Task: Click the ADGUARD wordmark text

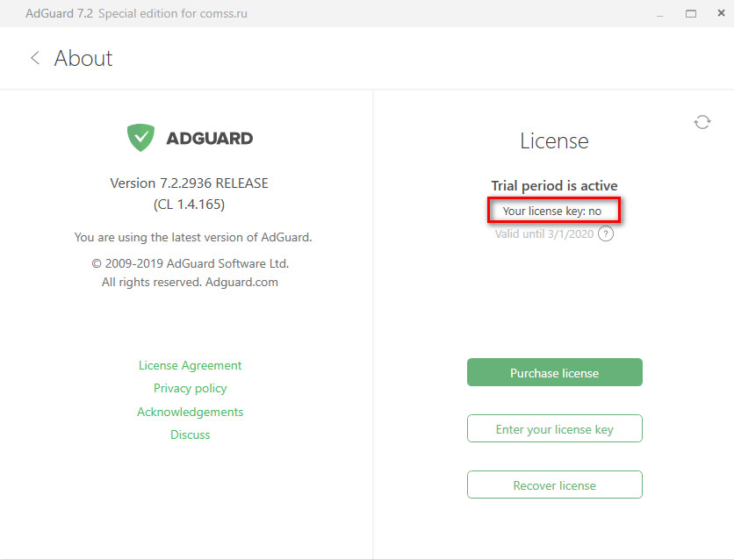Action: [x=209, y=139]
